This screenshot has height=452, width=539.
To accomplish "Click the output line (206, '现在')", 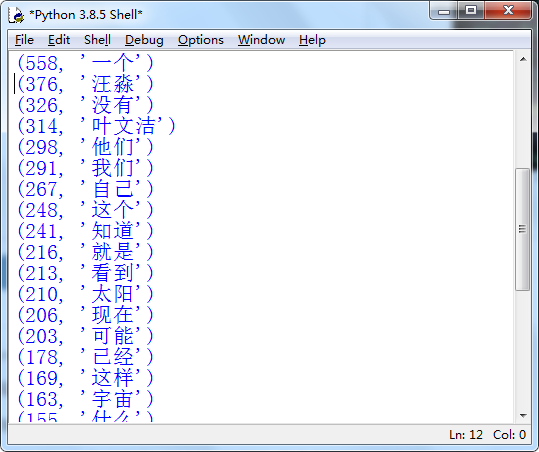I will (85, 315).
